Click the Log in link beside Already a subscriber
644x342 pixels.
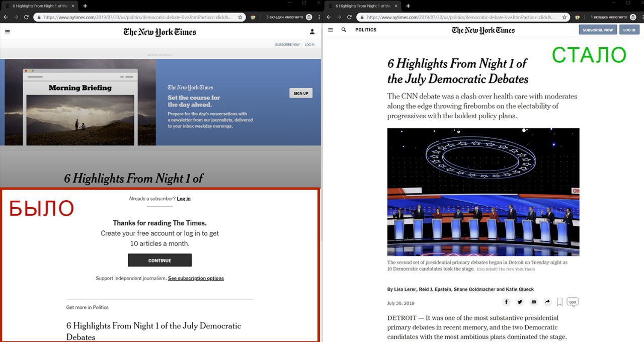[x=184, y=199]
